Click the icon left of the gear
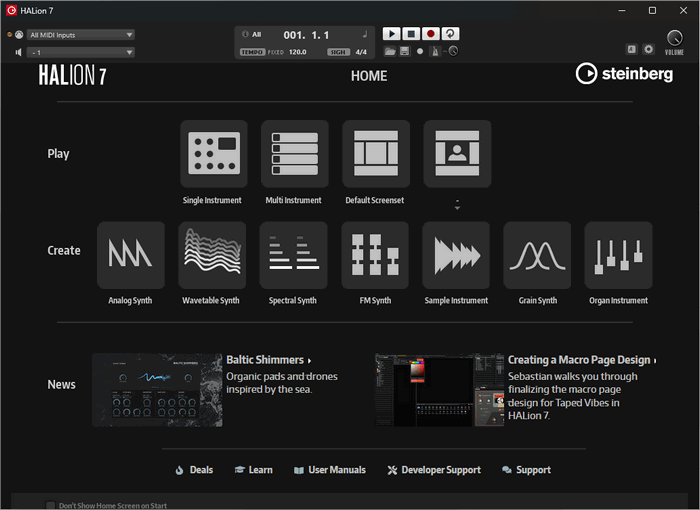 click(x=631, y=49)
